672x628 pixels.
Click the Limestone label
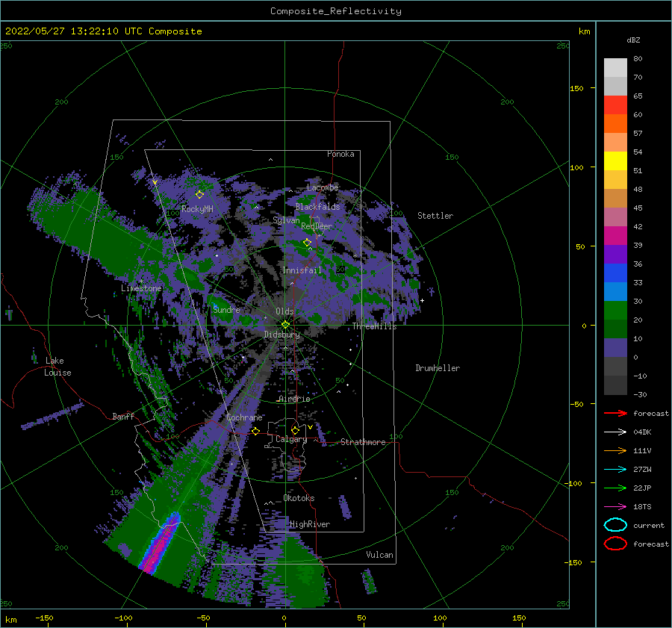pos(141,288)
